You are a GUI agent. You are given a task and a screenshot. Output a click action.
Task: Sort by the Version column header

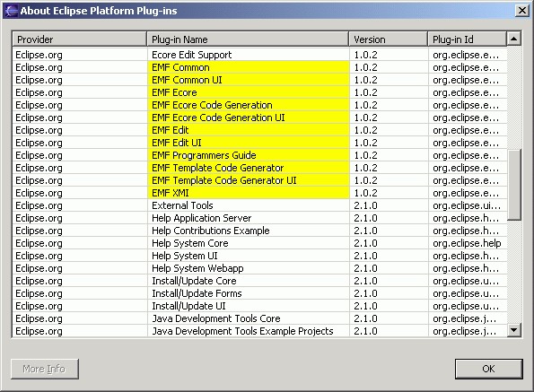(x=389, y=39)
